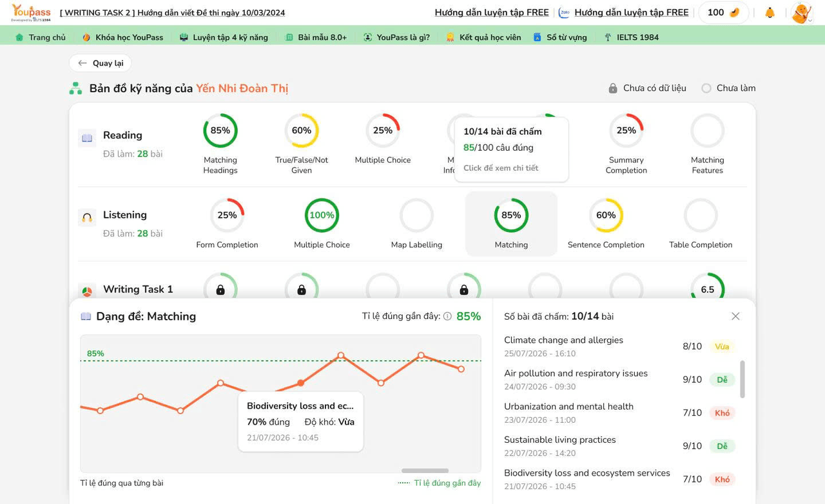Open Sustainable living practices result
The width and height of the screenshot is (825, 504).
pos(619,446)
